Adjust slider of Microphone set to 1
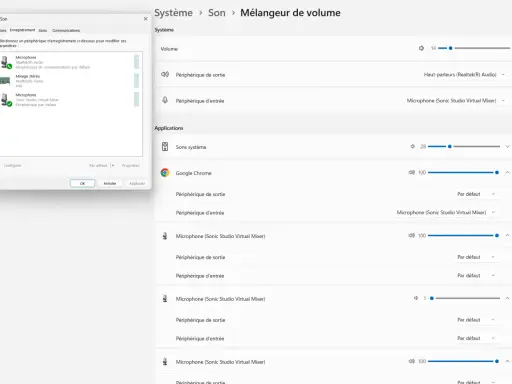 pos(464,298)
